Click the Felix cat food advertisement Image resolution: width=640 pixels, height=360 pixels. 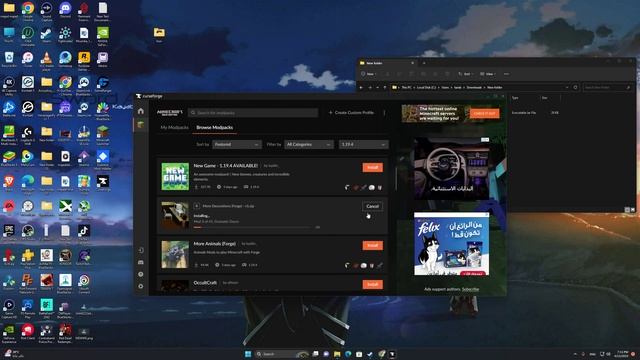coord(451,244)
